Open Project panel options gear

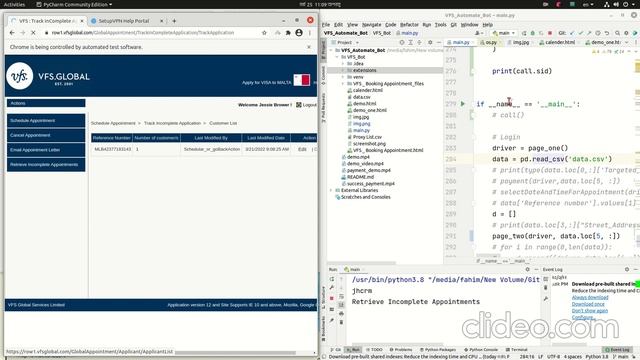(430, 42)
